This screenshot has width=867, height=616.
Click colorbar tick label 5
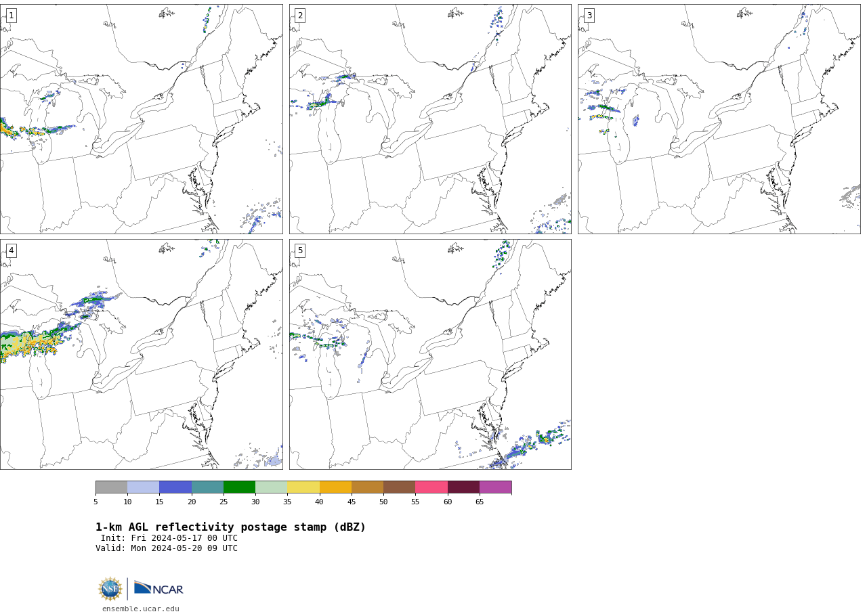pos(96,502)
